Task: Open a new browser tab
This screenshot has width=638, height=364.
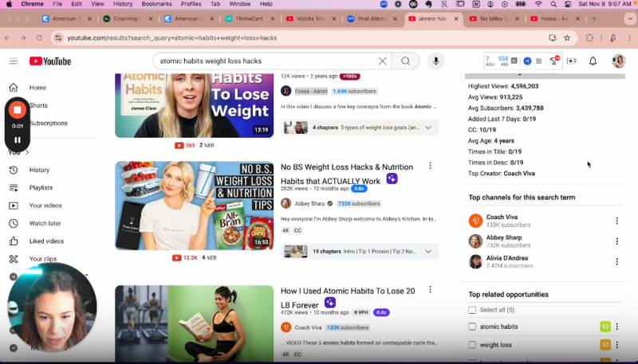Action: click(x=593, y=18)
